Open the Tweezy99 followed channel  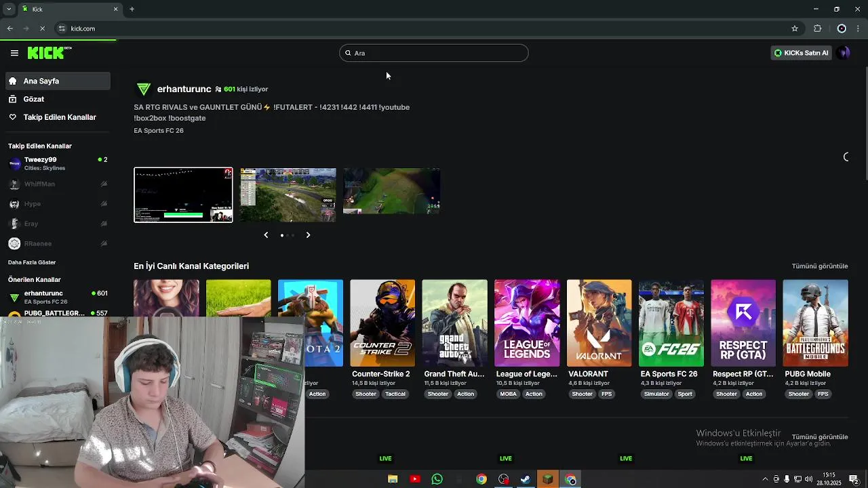tap(58, 163)
